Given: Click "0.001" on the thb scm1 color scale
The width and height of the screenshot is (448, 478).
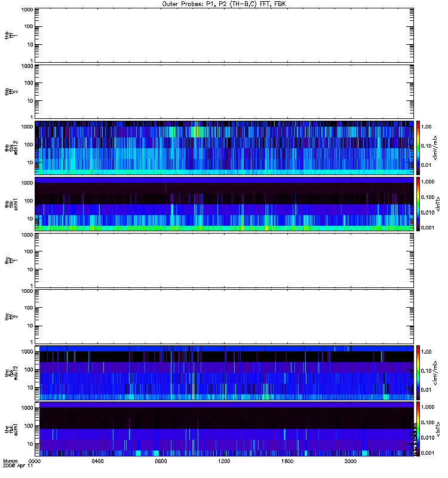Looking at the screenshot, I should pyautogui.click(x=428, y=228).
